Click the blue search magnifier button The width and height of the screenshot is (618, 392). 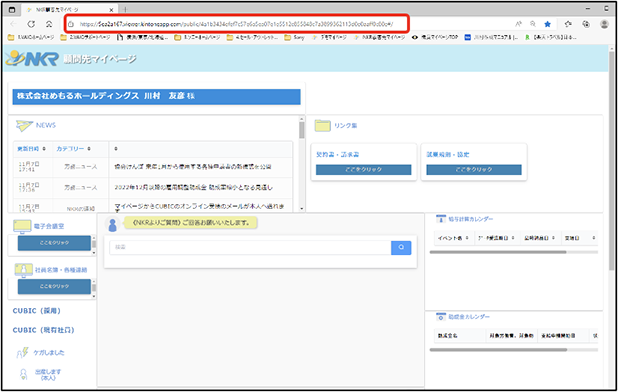401,247
